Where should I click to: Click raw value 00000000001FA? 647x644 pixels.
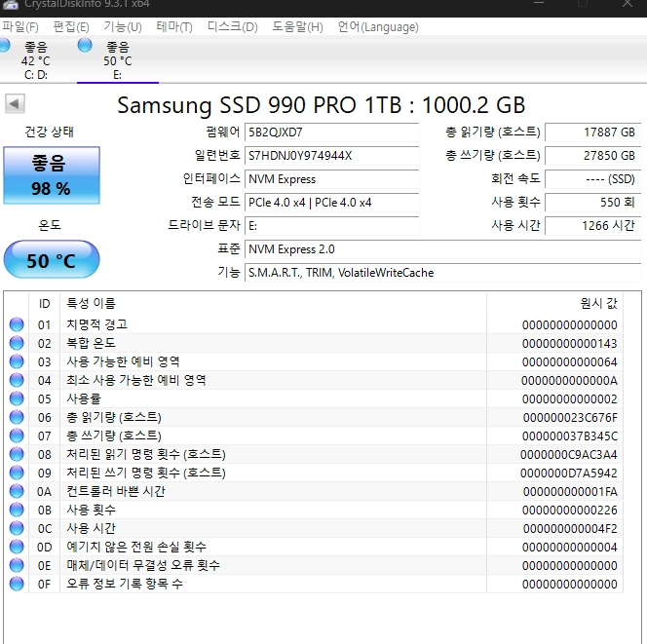tap(570, 492)
